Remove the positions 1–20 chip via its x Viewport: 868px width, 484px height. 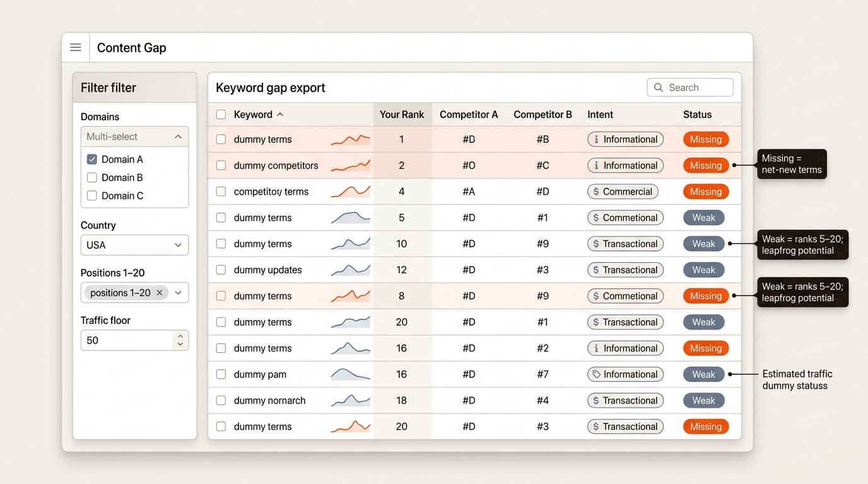pyautogui.click(x=160, y=293)
